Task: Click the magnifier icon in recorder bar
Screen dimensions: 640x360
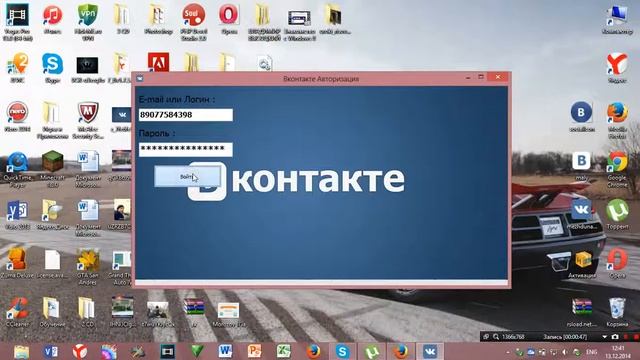Action: 496,337
